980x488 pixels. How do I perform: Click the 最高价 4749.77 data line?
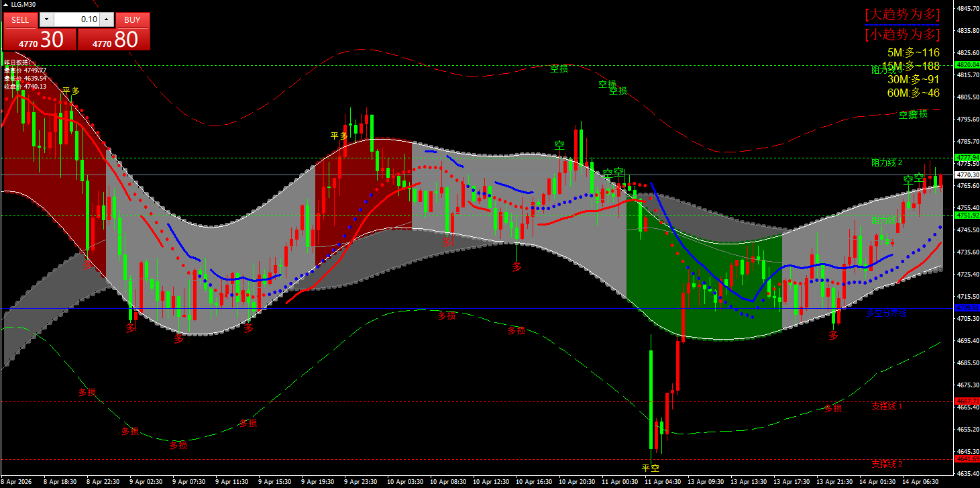pos(25,70)
